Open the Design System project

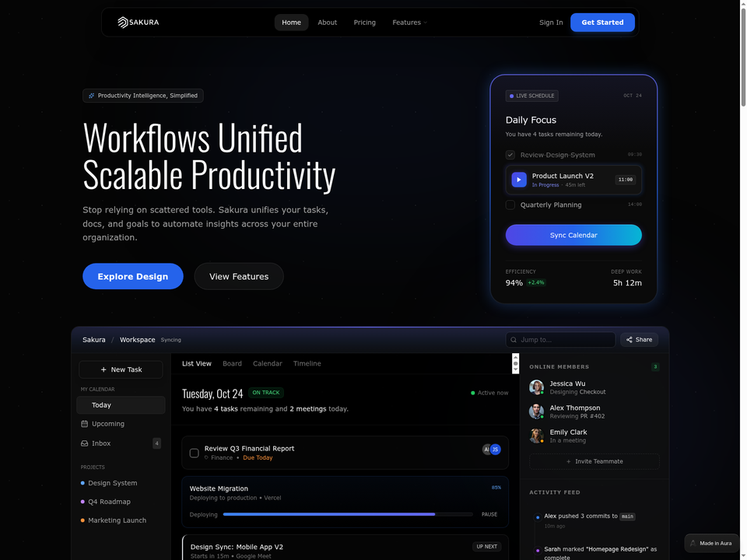pyautogui.click(x=112, y=483)
